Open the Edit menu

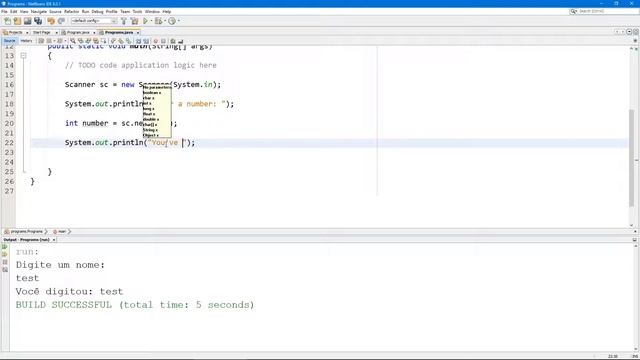[x=13, y=11]
